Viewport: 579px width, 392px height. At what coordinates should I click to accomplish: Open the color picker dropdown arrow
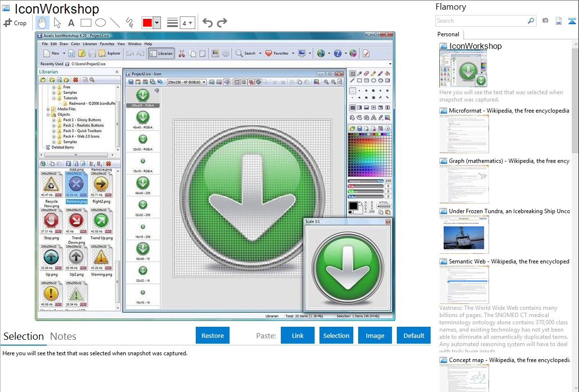pos(157,23)
